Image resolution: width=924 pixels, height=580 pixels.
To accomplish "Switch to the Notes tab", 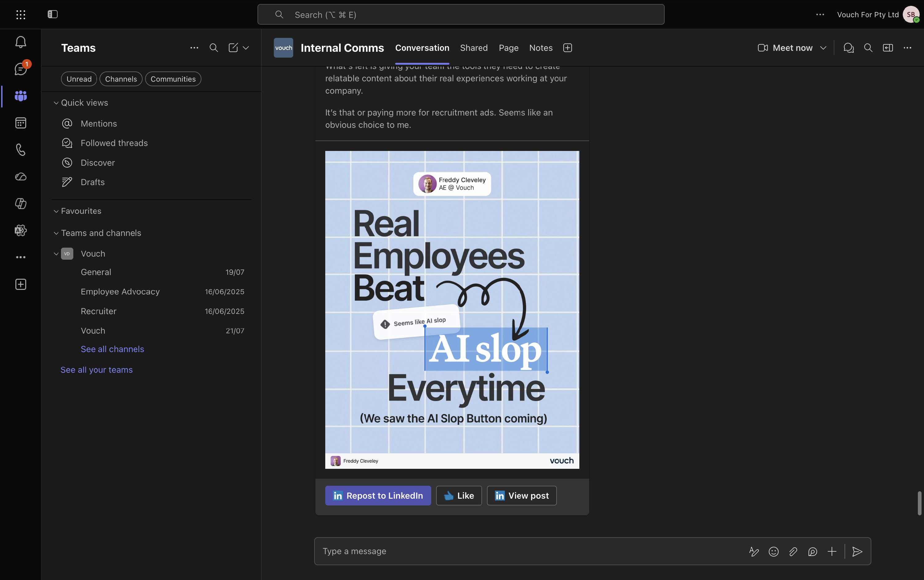I will 541,48.
